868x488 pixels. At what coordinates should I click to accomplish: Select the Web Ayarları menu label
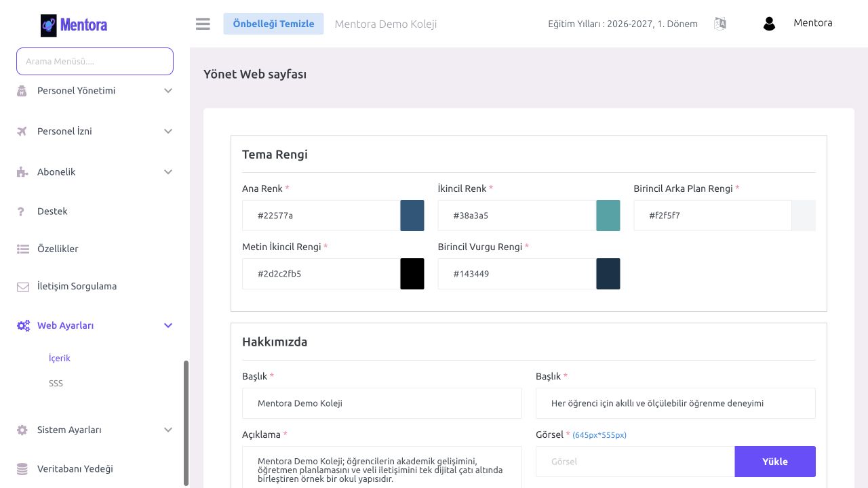[65, 326]
